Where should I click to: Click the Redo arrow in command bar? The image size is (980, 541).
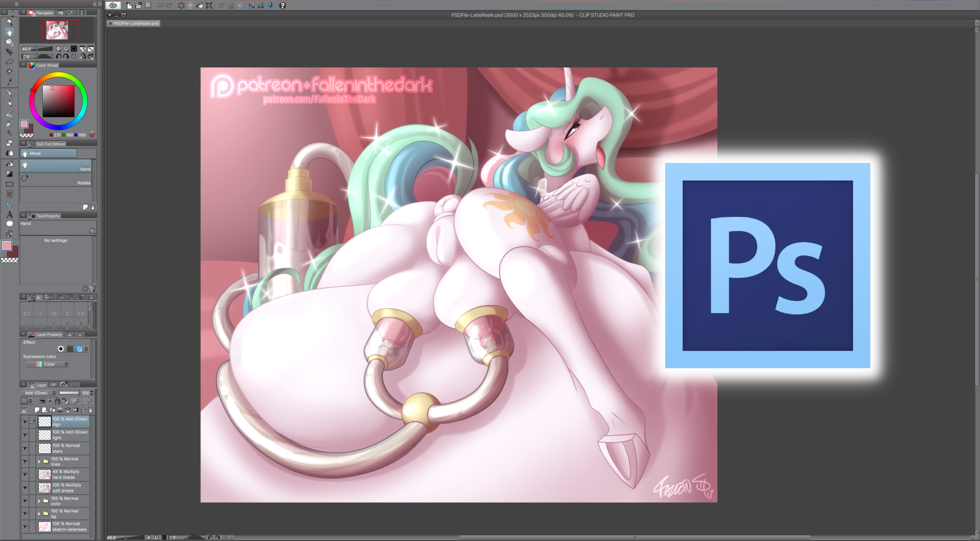(x=168, y=6)
